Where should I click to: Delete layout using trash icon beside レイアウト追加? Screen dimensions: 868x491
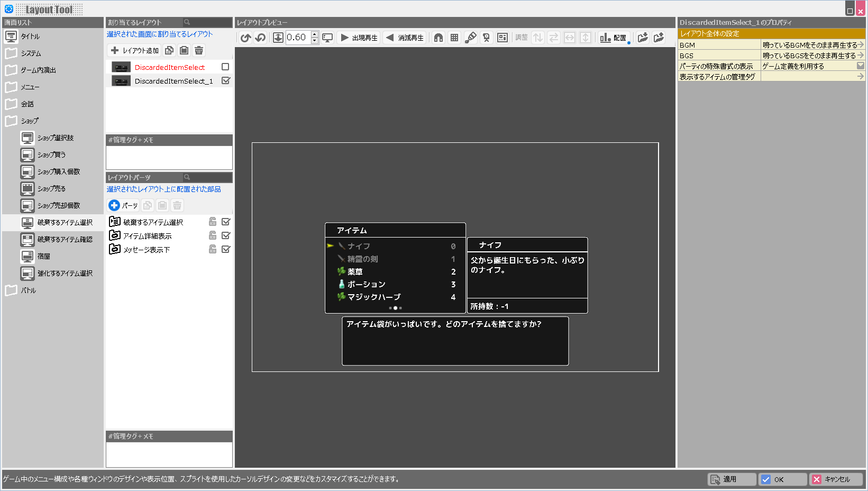coord(199,50)
